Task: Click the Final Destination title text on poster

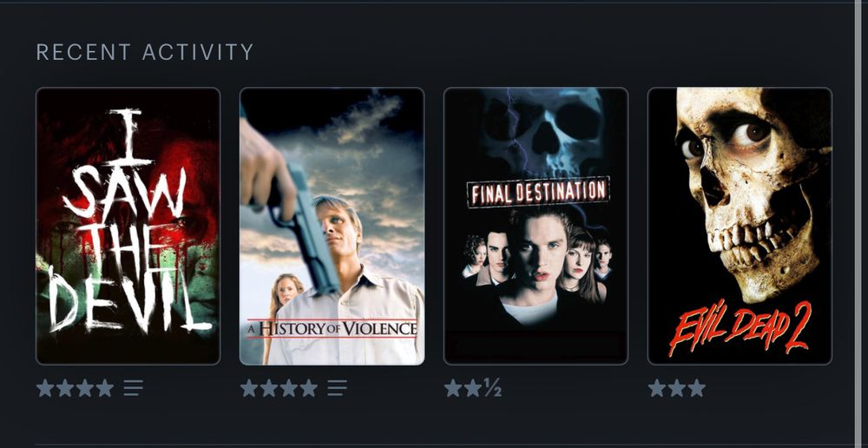Action: coord(539,192)
